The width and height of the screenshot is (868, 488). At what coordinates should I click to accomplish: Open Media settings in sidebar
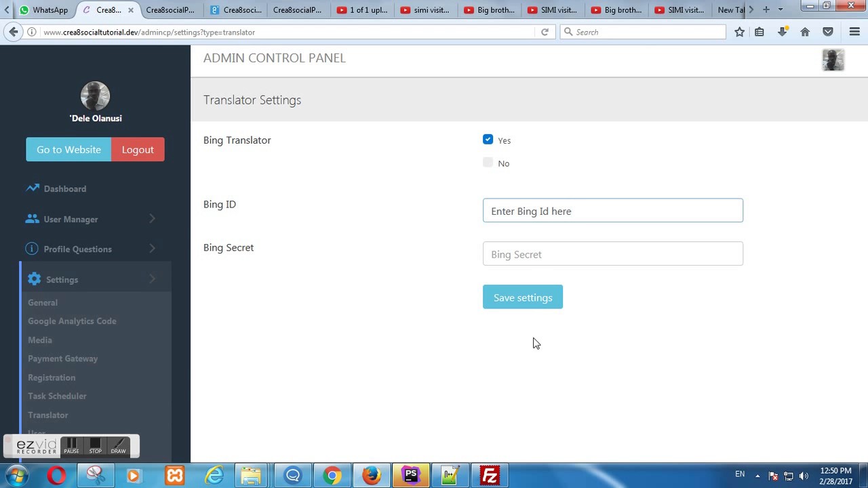(40, 340)
